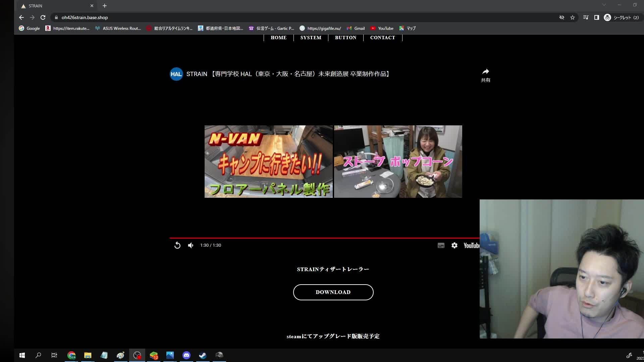This screenshot has height=362, width=644.
Task: Open the media controls dropdown in the toolbar
Action: [586, 17]
